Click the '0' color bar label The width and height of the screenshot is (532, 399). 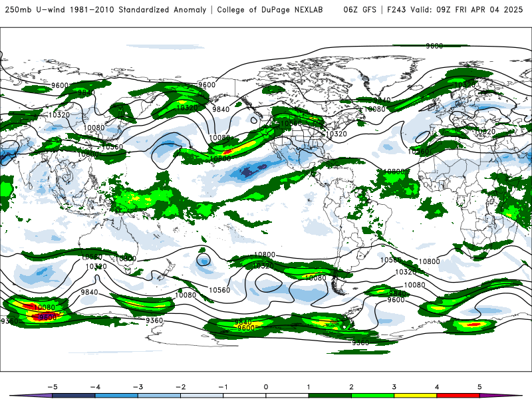click(x=265, y=387)
